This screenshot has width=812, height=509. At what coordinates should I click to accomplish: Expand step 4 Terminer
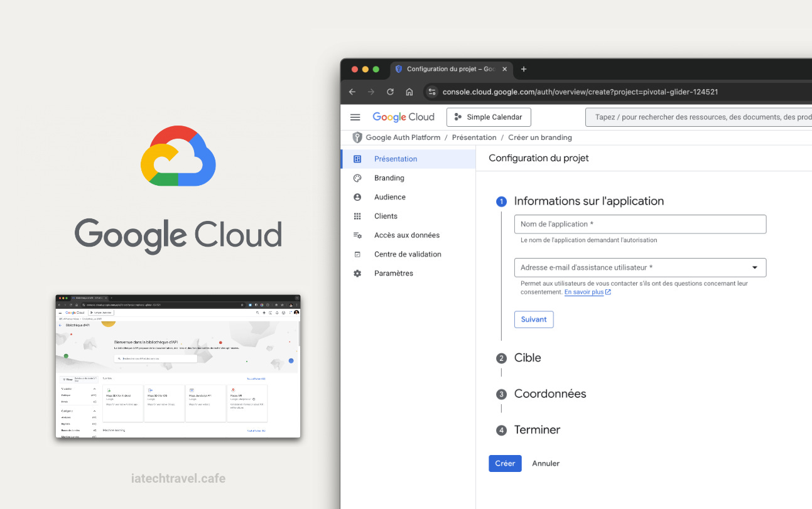528,430
